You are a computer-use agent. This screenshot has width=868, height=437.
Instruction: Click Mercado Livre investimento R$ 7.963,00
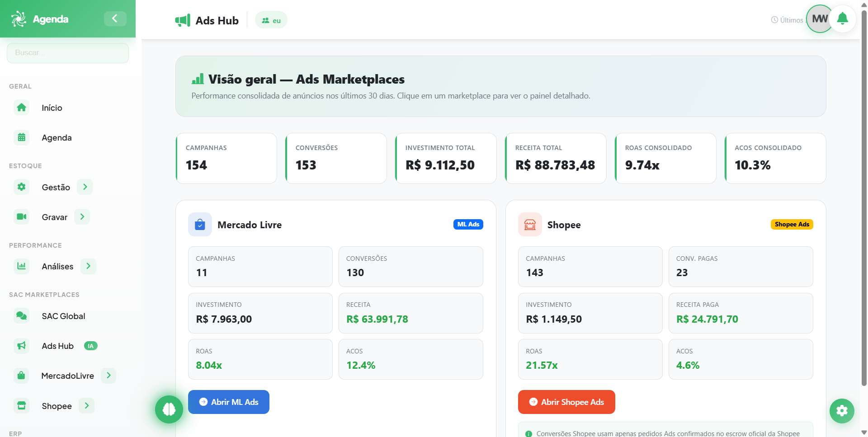pos(224,319)
